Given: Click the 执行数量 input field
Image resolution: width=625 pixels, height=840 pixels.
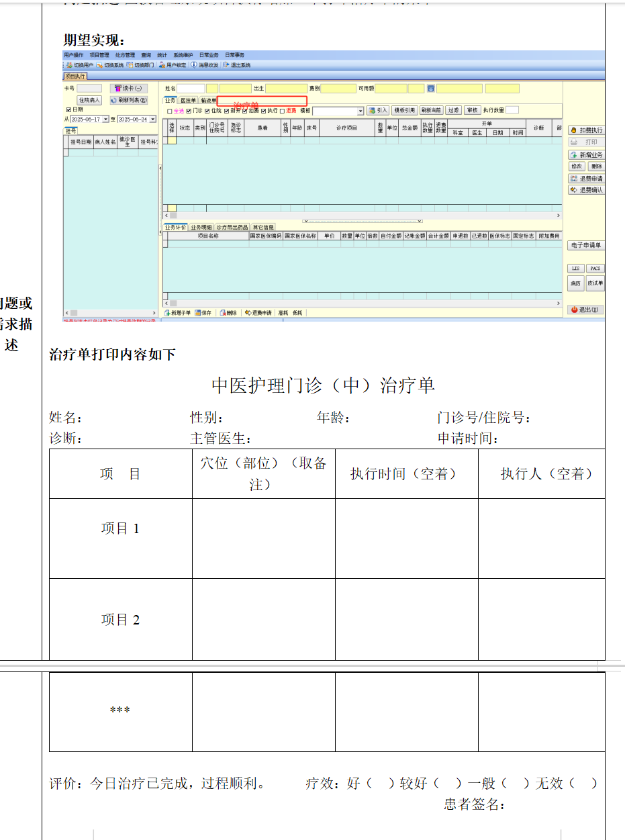Looking at the screenshot, I should point(512,110).
